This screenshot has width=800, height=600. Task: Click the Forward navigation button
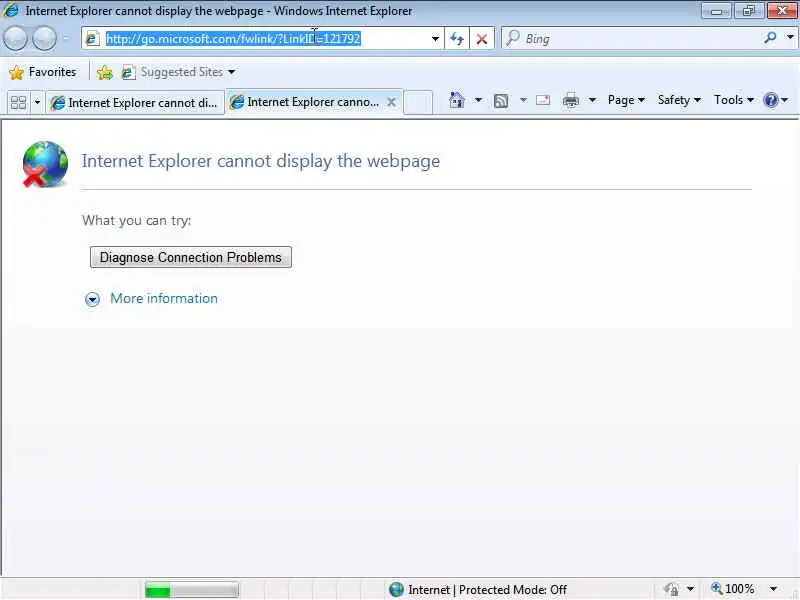[x=45, y=38]
